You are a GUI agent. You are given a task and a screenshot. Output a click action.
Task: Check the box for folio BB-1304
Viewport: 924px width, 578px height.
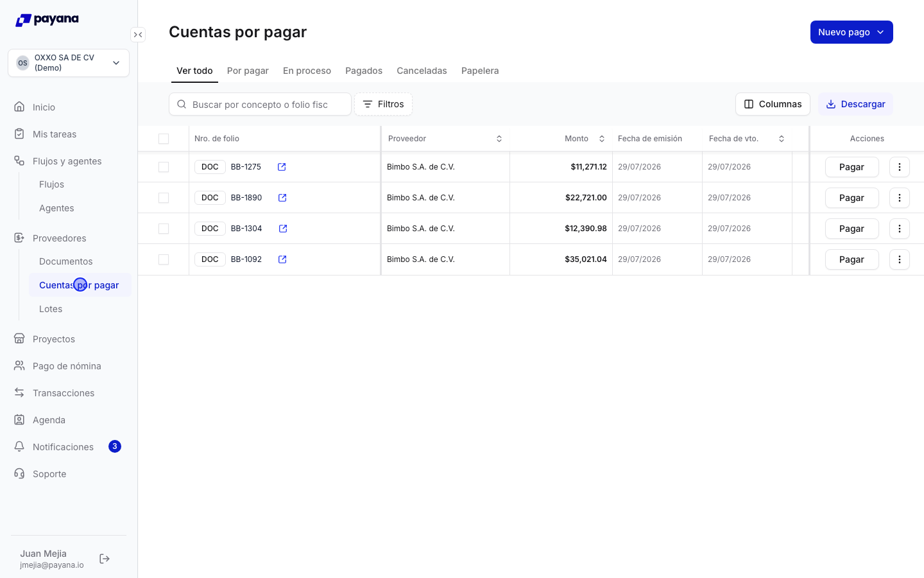[164, 229]
